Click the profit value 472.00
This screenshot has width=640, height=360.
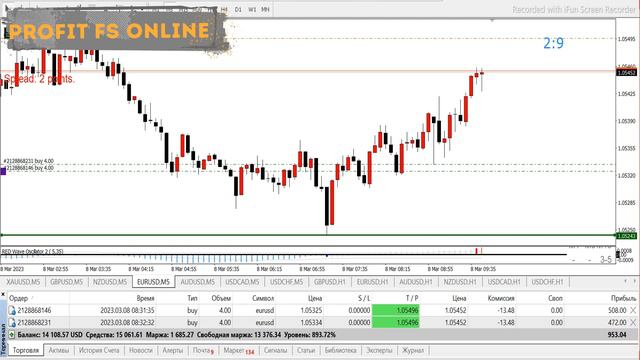click(617, 323)
